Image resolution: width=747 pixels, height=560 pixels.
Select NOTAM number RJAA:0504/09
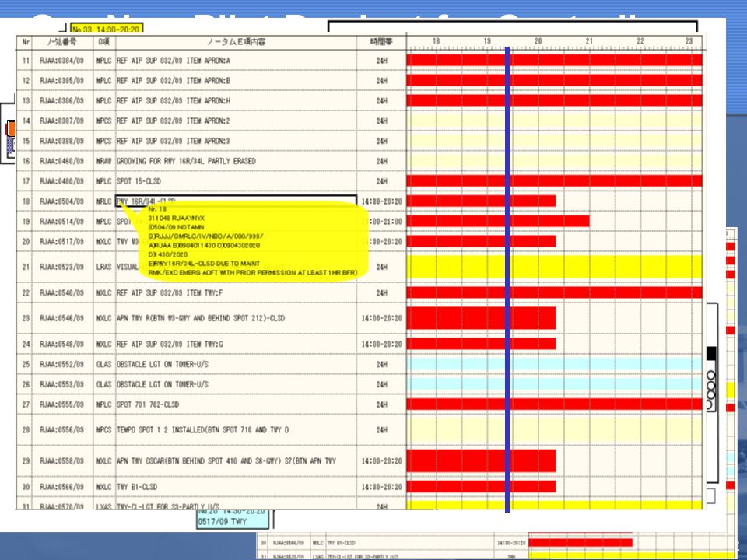pos(62,201)
